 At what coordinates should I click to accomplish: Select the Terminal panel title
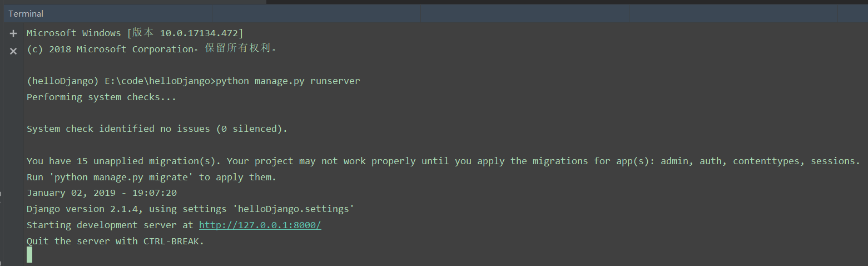click(26, 13)
